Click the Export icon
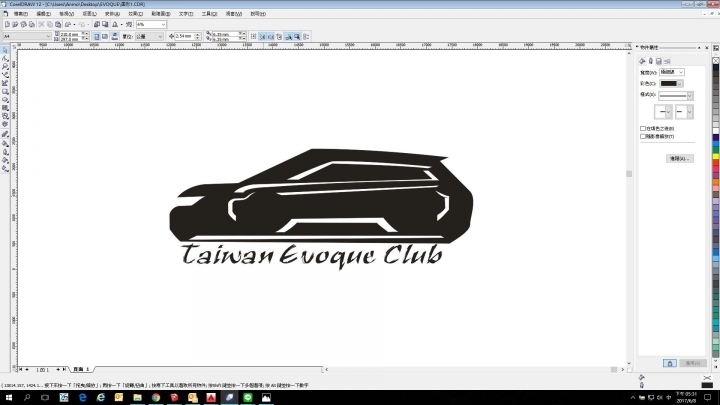The width and height of the screenshot is (720, 405). coord(105,24)
